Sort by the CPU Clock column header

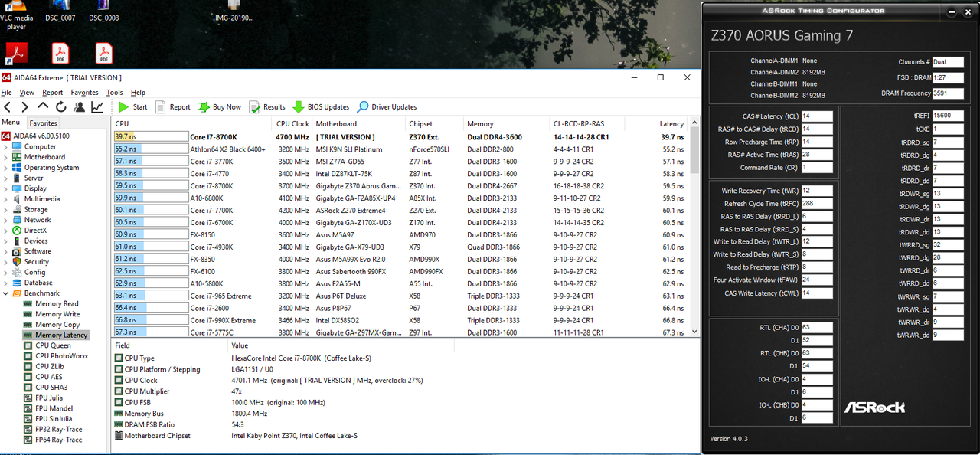[x=292, y=124]
